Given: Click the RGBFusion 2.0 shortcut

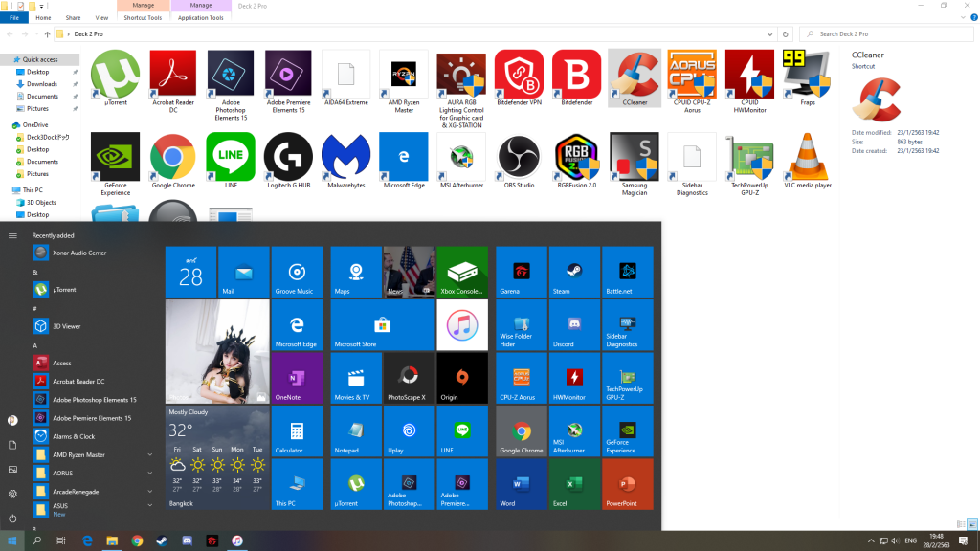Looking at the screenshot, I should click(x=577, y=161).
